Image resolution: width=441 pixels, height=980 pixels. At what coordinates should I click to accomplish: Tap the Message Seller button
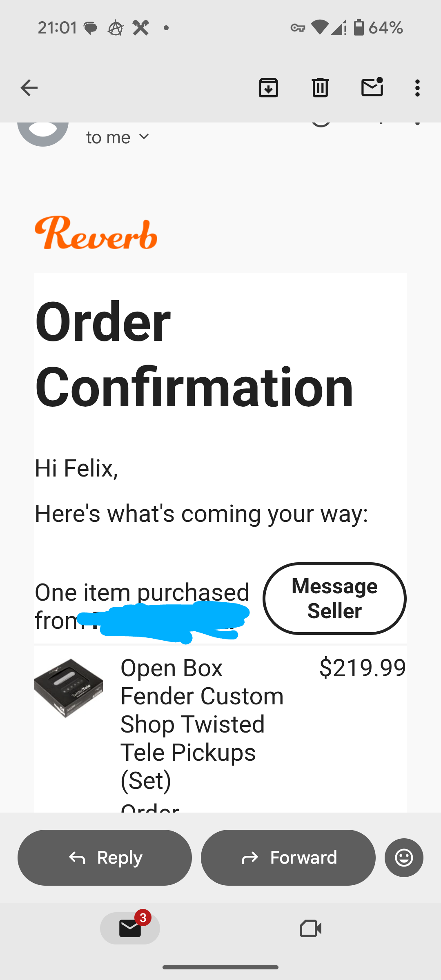pos(334,599)
